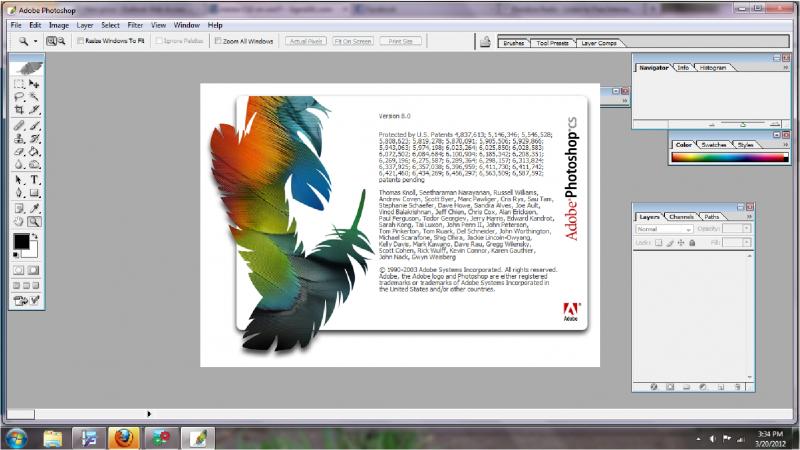
Task: Open Opacity dropdown arrow in Layers panel
Action: point(746,229)
